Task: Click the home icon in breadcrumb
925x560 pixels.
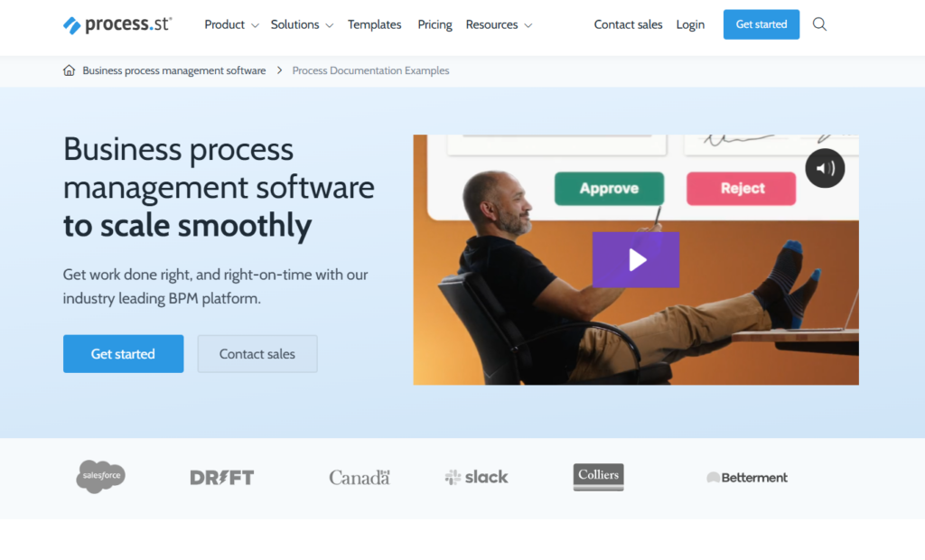Action: point(70,70)
